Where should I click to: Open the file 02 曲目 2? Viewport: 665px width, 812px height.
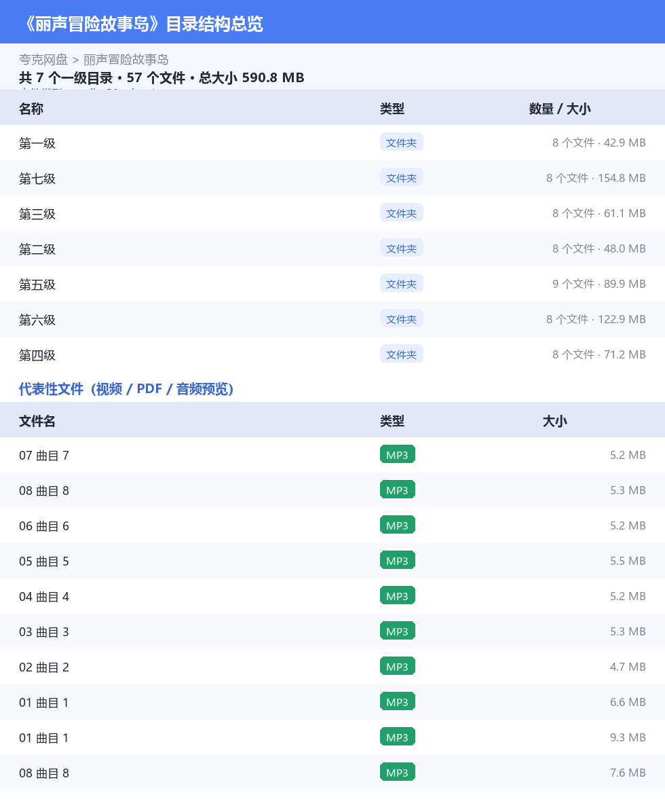pyautogui.click(x=332, y=667)
